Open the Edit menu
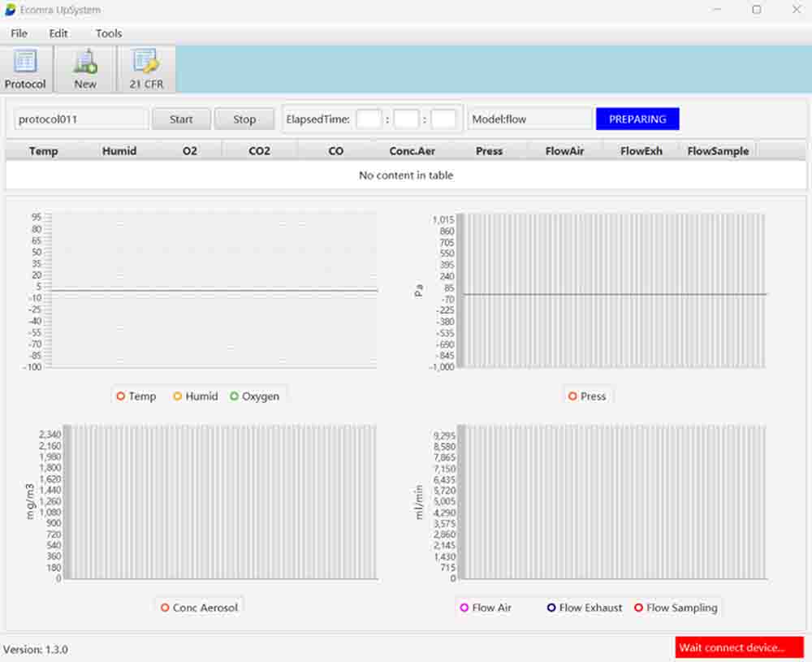The height and width of the screenshot is (662, 812). point(58,33)
